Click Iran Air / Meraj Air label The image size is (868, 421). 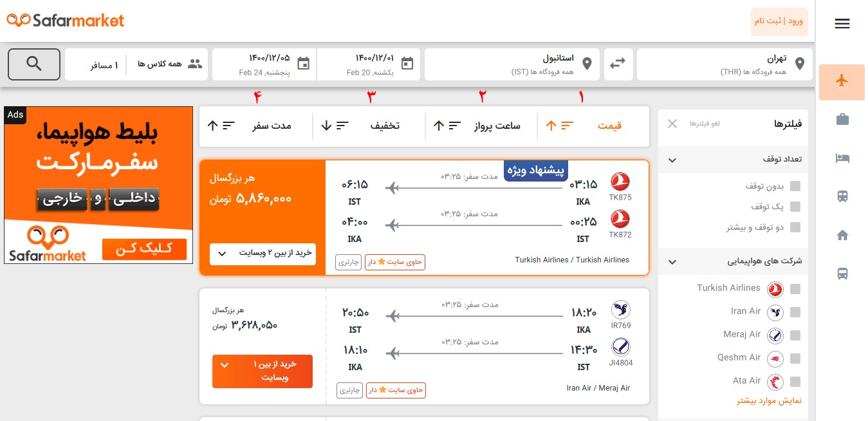pyautogui.click(x=598, y=388)
